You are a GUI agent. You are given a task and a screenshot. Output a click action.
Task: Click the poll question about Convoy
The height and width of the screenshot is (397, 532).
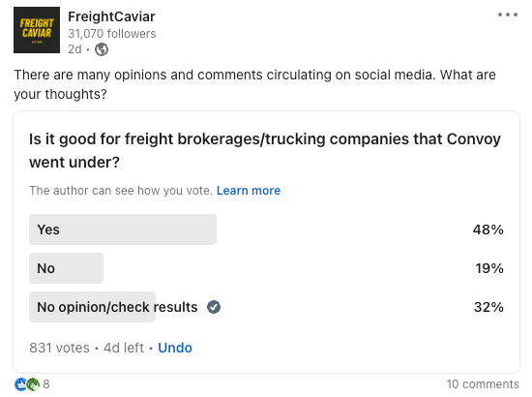pyautogui.click(x=265, y=150)
